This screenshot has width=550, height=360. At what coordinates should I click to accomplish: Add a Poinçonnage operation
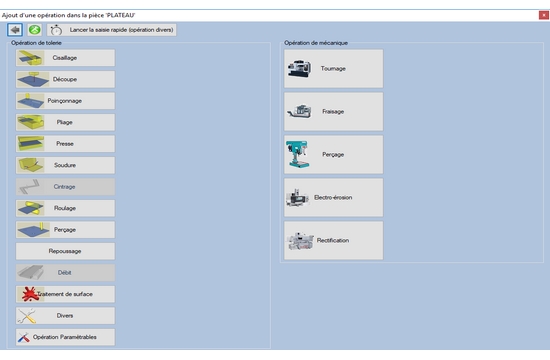click(x=65, y=101)
